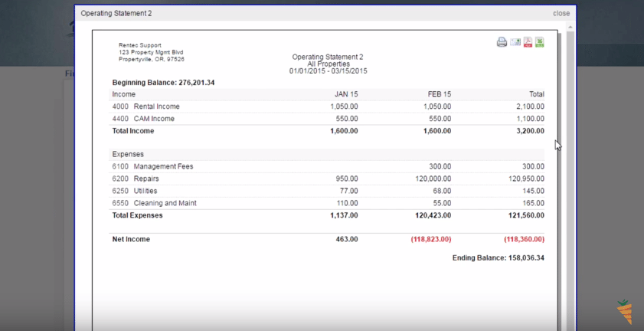The height and width of the screenshot is (331, 644).
Task: Click the 'Total' column header
Action: [537, 94]
